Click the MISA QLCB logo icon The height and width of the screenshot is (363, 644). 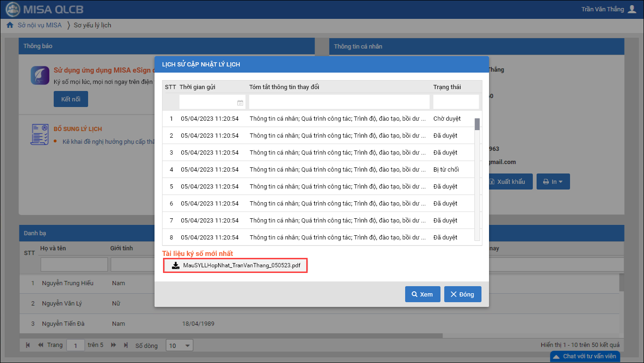[13, 9]
